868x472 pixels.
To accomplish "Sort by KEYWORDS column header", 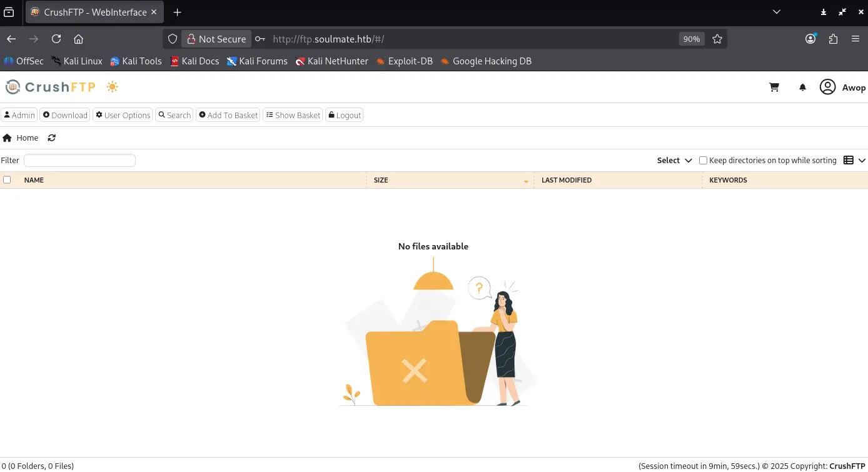I will tap(728, 180).
